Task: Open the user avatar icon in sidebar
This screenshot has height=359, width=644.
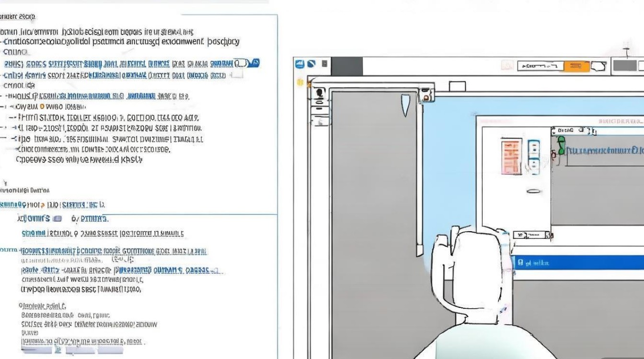Action: pyautogui.click(x=319, y=93)
